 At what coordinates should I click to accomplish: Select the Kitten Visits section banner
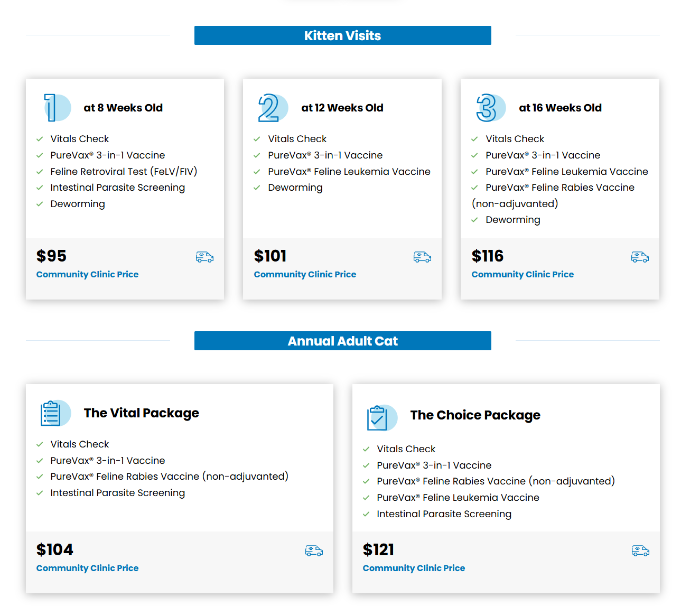(343, 35)
